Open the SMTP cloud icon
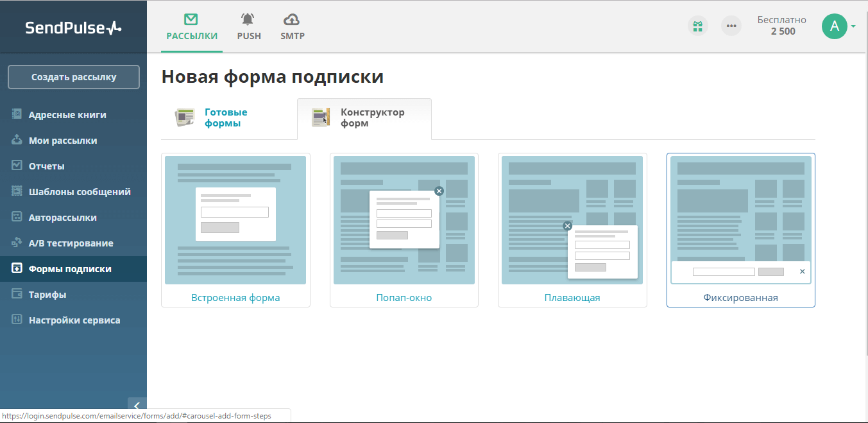Viewport: 868px width, 423px height. pyautogui.click(x=292, y=19)
